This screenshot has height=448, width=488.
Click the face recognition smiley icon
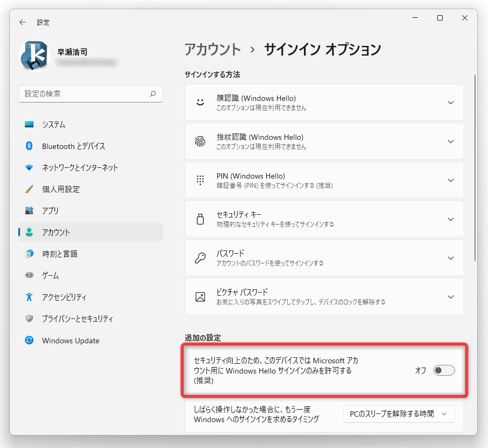point(200,103)
